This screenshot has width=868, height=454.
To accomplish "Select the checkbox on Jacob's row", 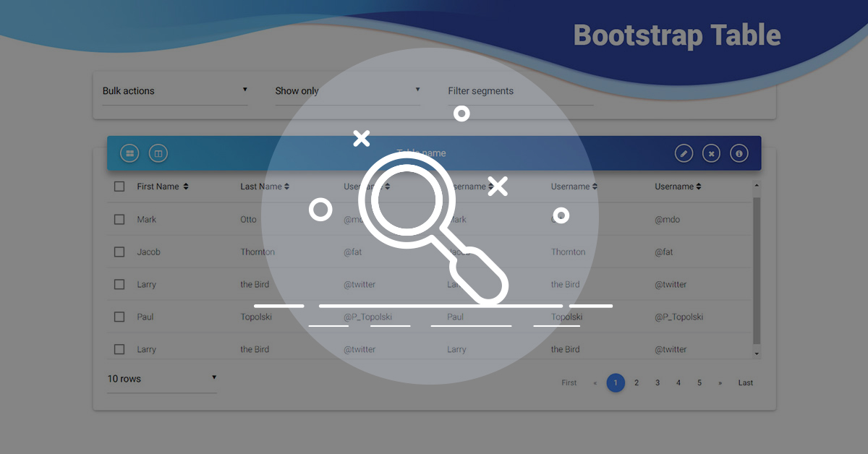I will coord(119,252).
